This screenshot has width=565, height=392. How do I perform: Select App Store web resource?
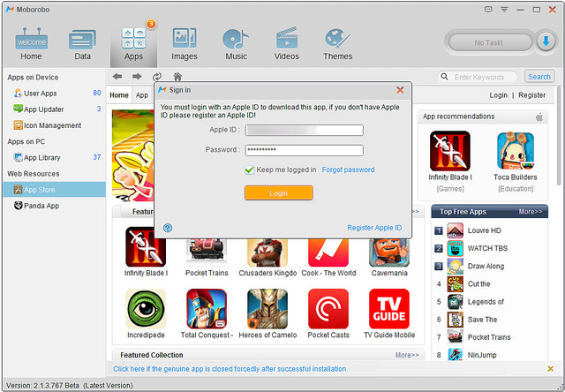(54, 190)
